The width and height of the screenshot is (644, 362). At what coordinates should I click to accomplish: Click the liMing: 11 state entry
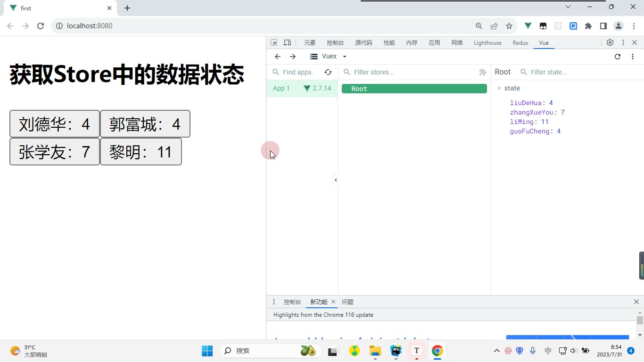pos(529,122)
